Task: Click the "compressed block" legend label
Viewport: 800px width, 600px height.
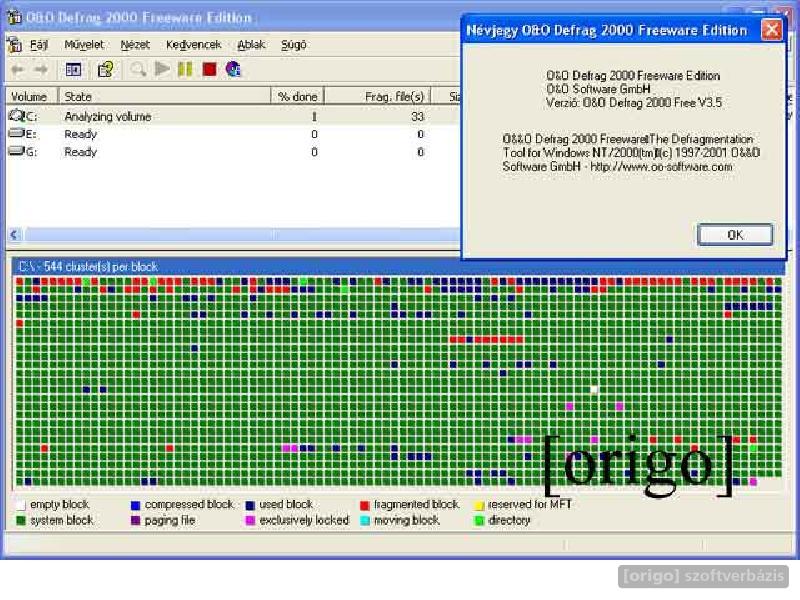Action: [189, 505]
